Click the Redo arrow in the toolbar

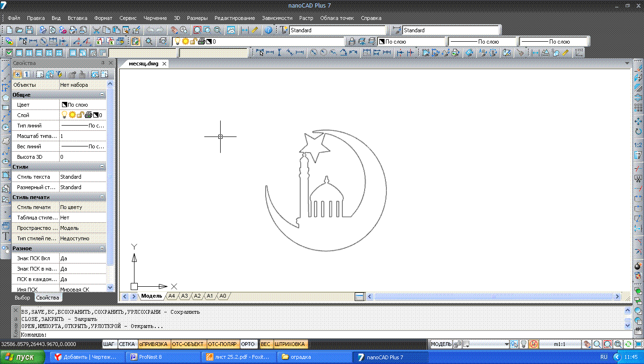pyautogui.click(x=161, y=29)
